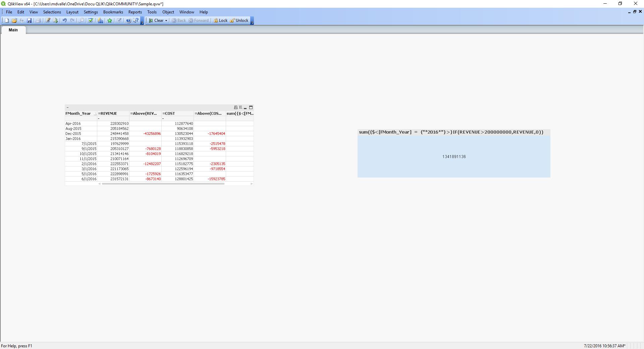
Task: Click the =COST column header
Action: (177, 113)
